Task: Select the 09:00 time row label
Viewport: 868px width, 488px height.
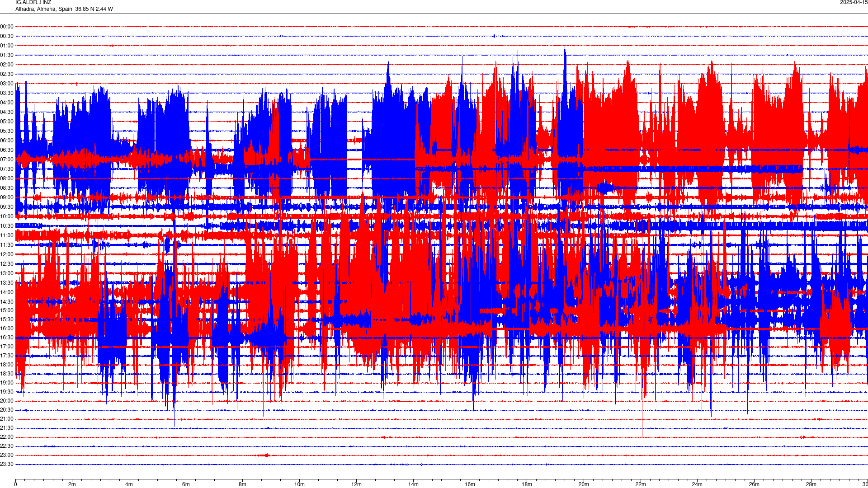Action: (7, 197)
